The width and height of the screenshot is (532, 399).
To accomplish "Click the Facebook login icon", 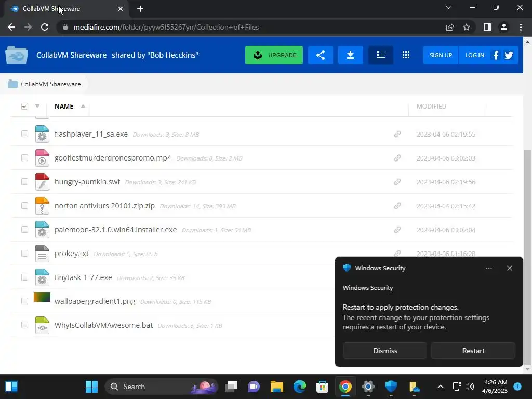I will (x=496, y=55).
